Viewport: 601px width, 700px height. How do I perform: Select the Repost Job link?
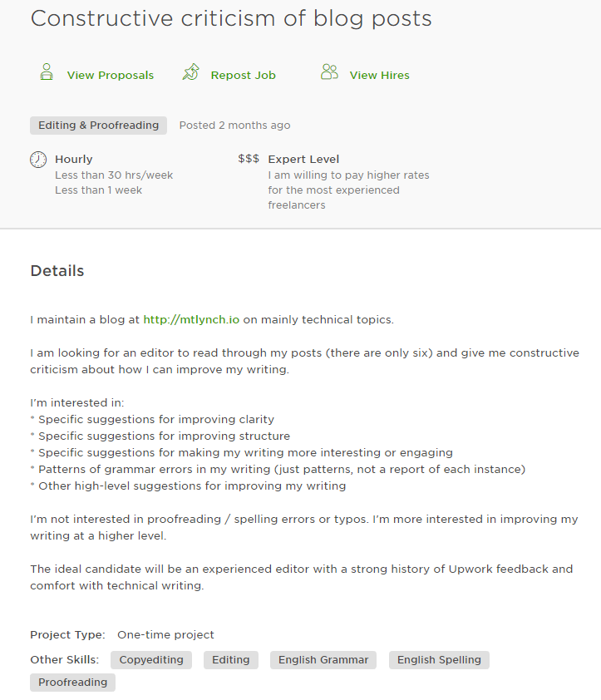click(x=243, y=75)
